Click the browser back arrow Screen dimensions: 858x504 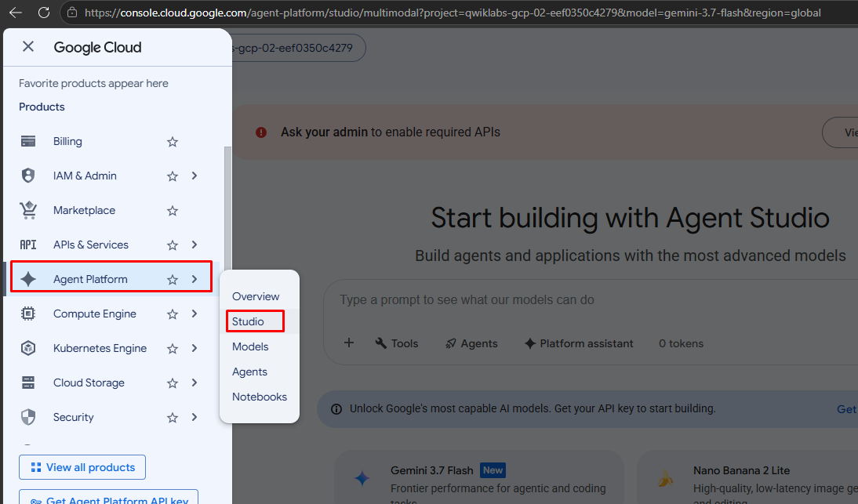coord(16,13)
